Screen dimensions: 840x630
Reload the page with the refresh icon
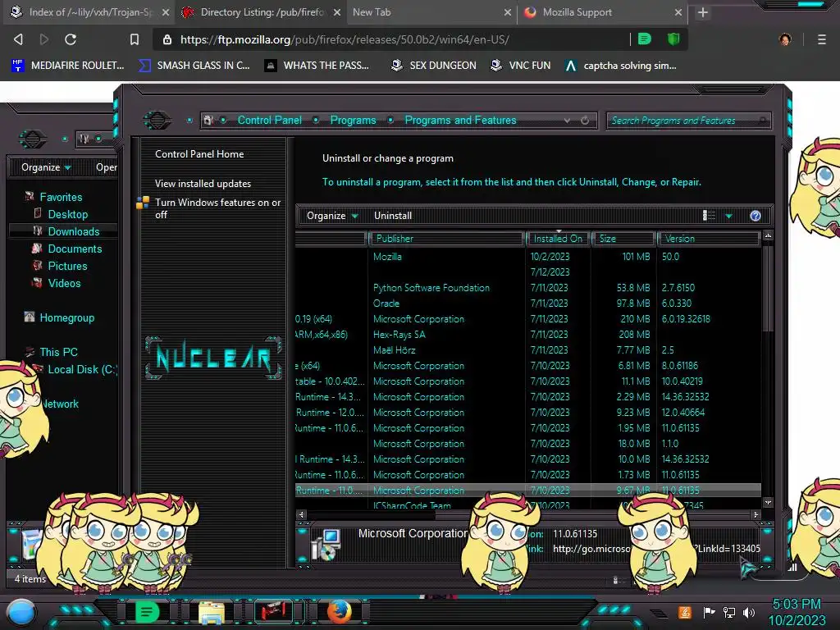[71, 39]
